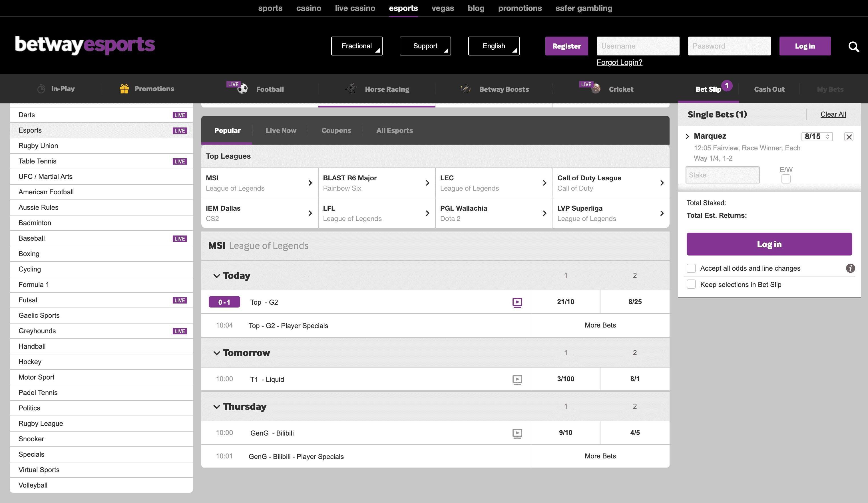Click the info icon for odds changes
Screen dimensions: 868x503
point(850,268)
